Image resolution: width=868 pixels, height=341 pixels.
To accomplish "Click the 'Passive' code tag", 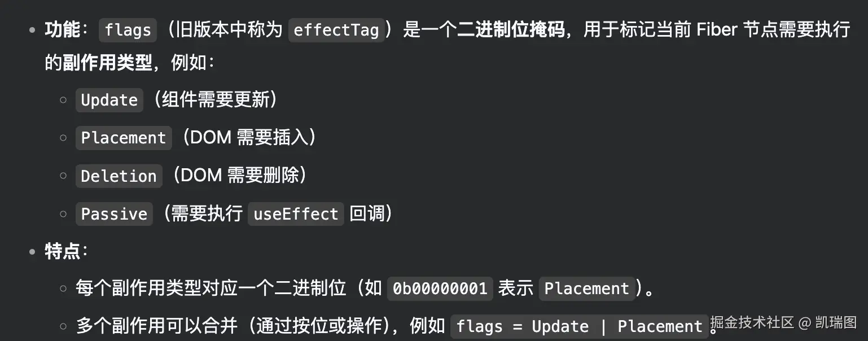I will click(x=114, y=214).
